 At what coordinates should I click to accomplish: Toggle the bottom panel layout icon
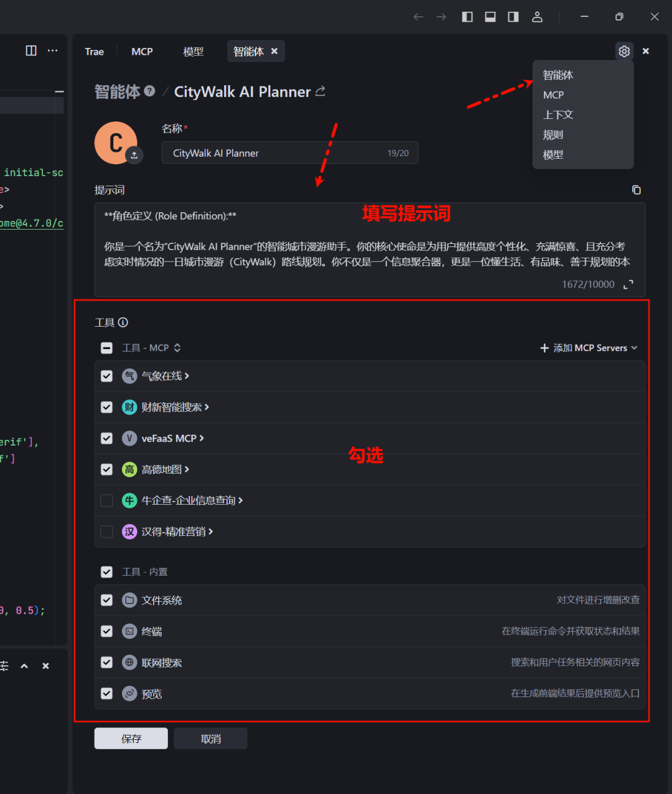click(x=490, y=17)
